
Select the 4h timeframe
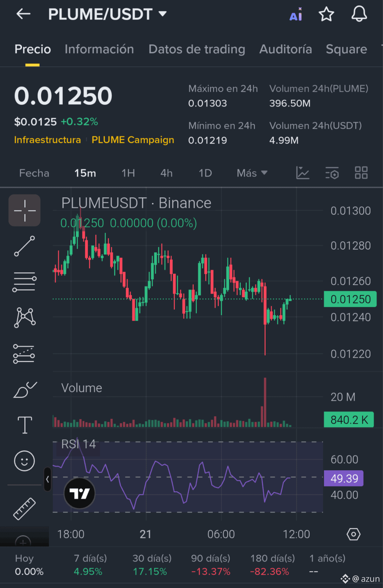tap(166, 173)
